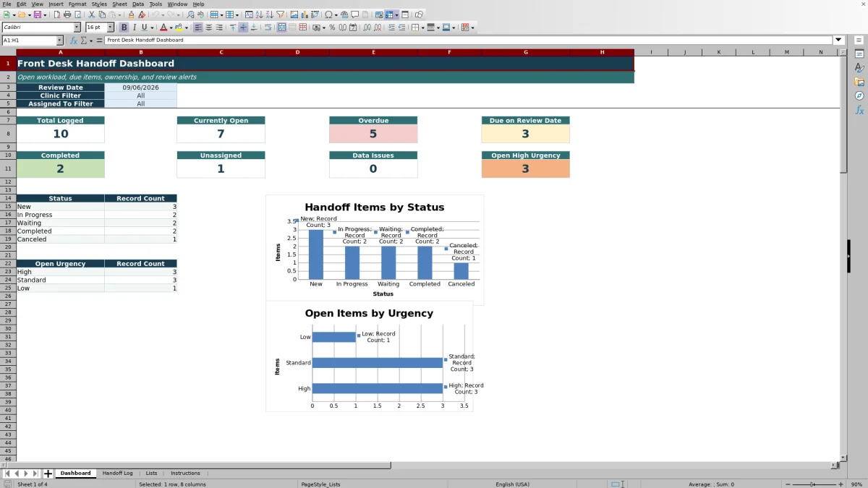Click the Save document icon
Screen dimensions: 868x488
click(x=36, y=14)
